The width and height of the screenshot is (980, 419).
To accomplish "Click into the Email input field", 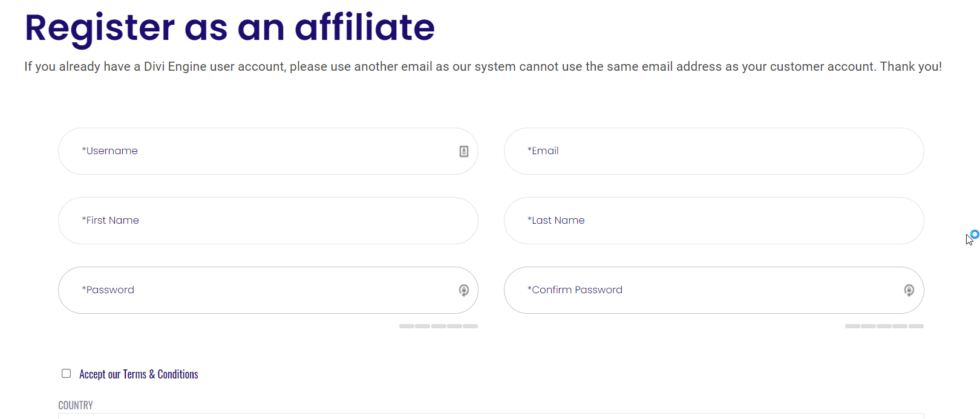I will pos(714,151).
